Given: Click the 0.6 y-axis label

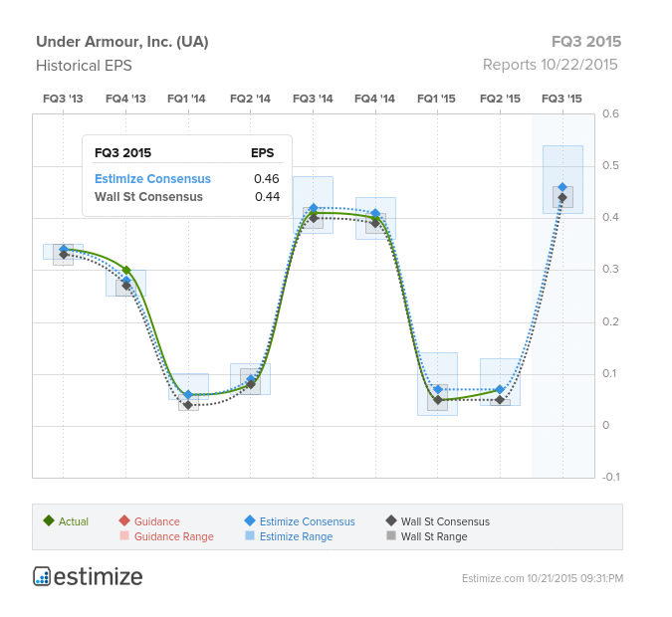Looking at the screenshot, I should (x=610, y=114).
